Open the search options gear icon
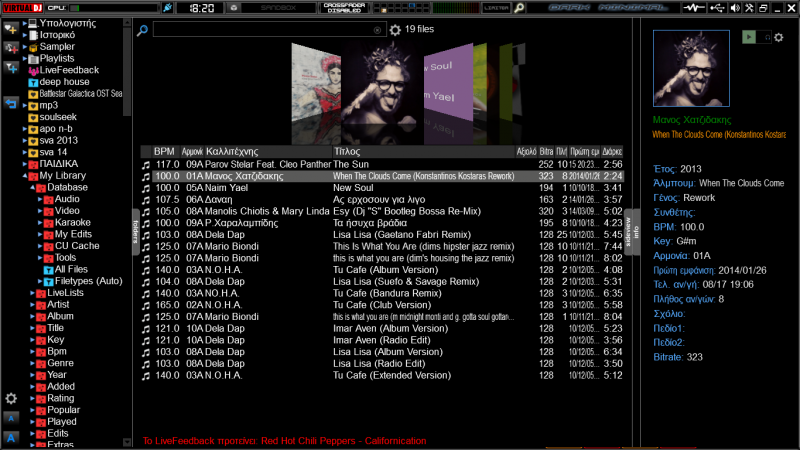Viewport: 800px width, 450px height. [395, 30]
